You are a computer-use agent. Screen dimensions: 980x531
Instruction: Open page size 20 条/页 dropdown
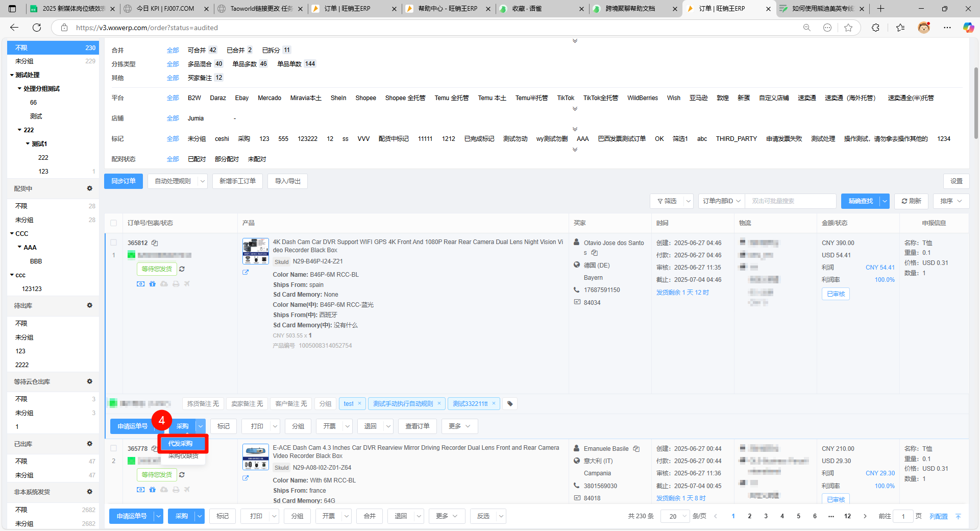click(x=675, y=516)
